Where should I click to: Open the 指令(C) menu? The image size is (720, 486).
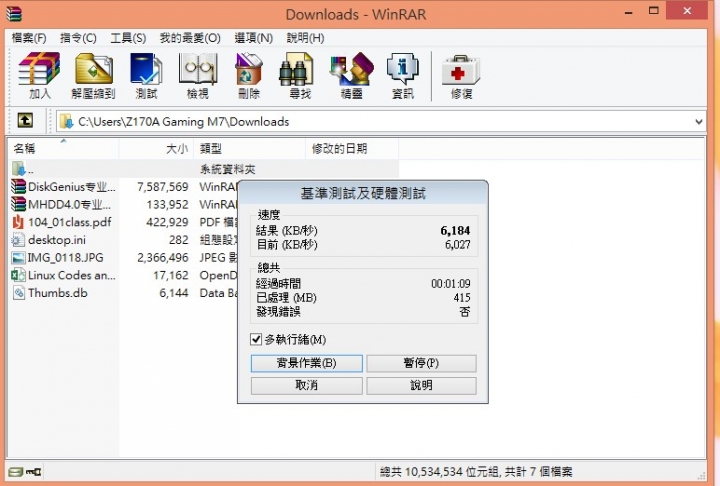pos(79,38)
